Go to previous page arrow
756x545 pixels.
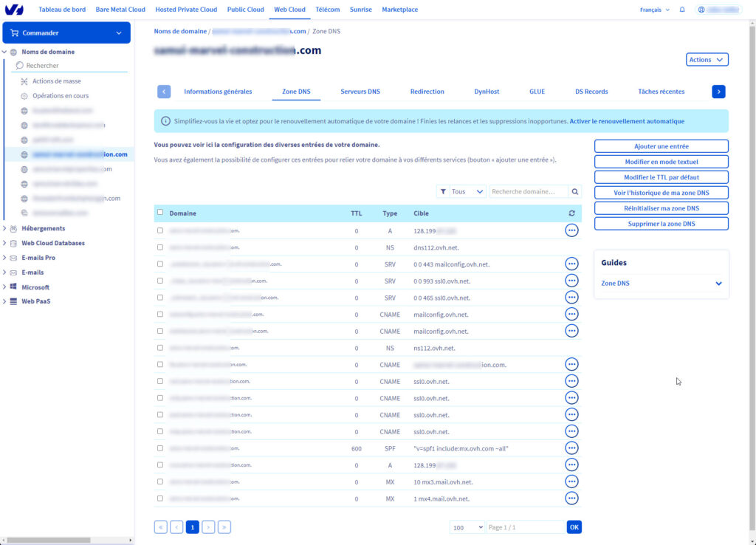point(176,527)
